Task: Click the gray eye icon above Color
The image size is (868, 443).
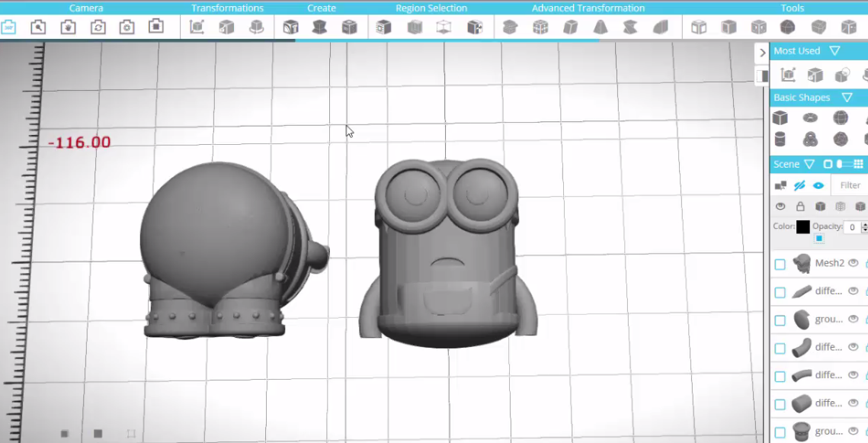Action: [780, 207]
